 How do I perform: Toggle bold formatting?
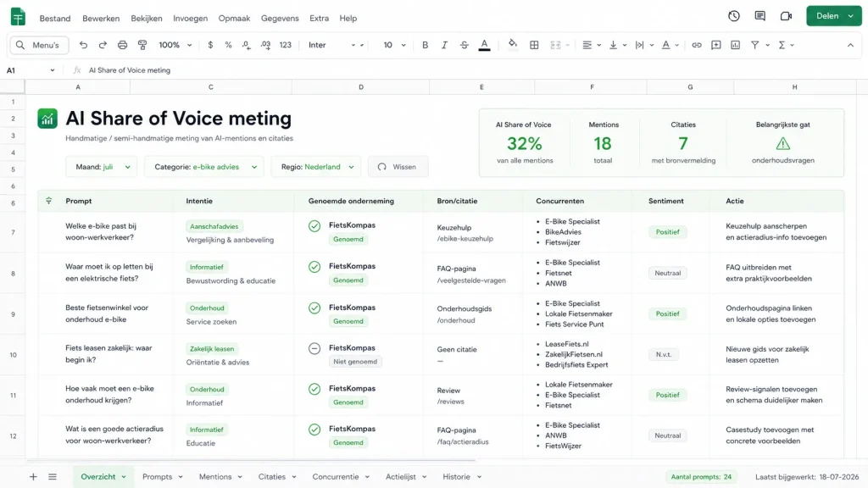(x=426, y=45)
